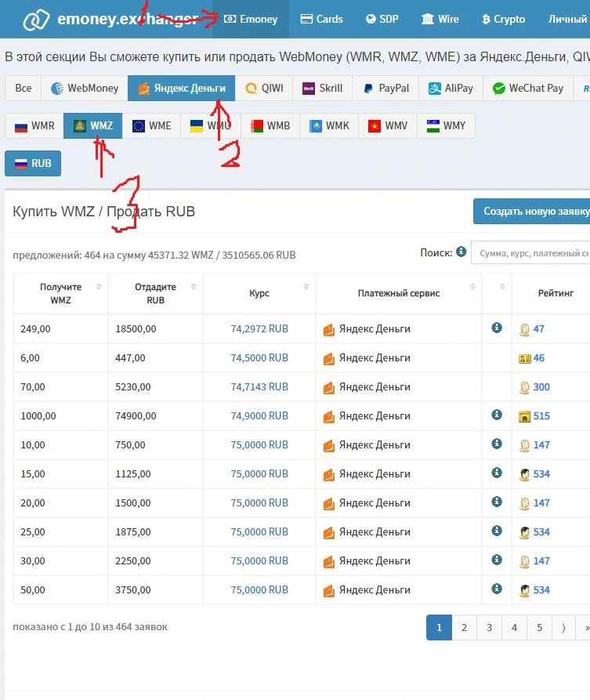The image size is (590, 700).
Task: Select the Skrill payment filter tab
Action: (323, 89)
